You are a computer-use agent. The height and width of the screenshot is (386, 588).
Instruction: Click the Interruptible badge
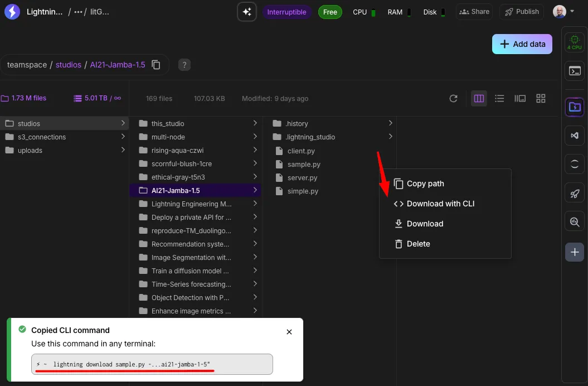tap(286, 12)
